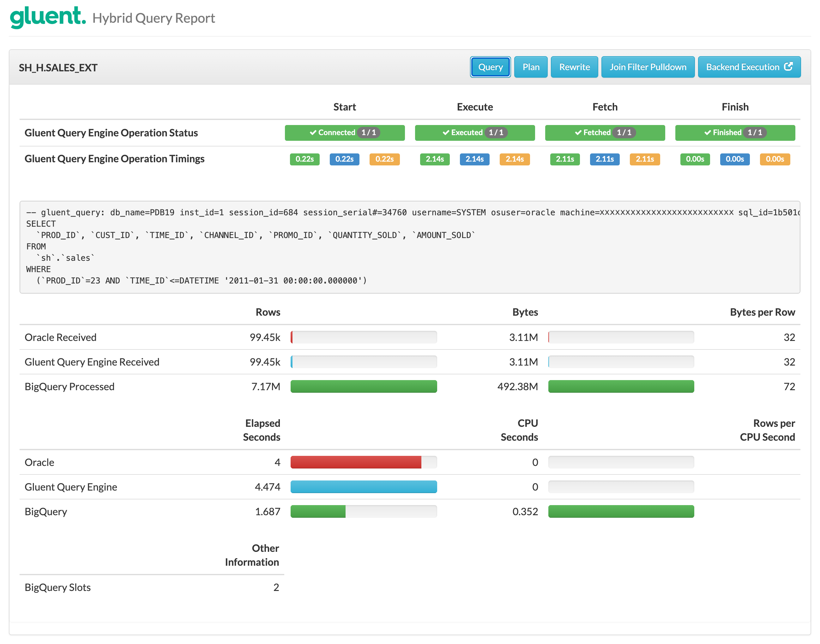Click the blue 0.22s Start timing label

click(344, 159)
